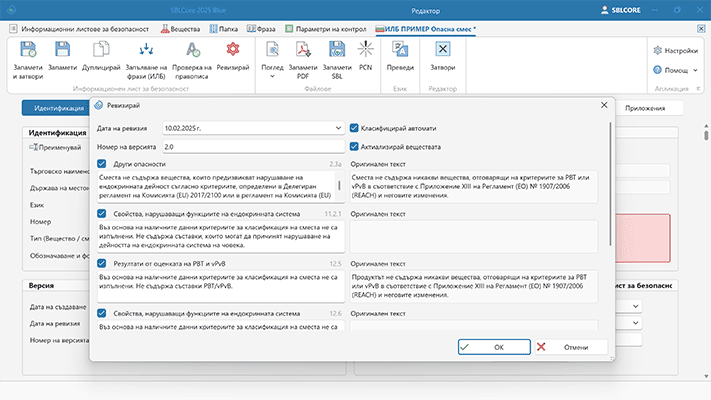Expand Поглед dropdown arrow

click(273, 76)
